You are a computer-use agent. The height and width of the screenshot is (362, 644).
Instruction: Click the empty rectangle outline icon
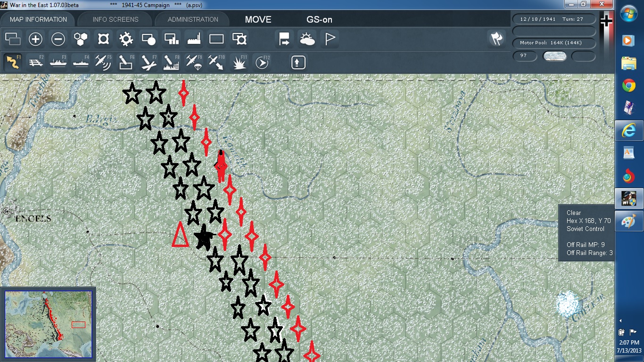click(216, 39)
